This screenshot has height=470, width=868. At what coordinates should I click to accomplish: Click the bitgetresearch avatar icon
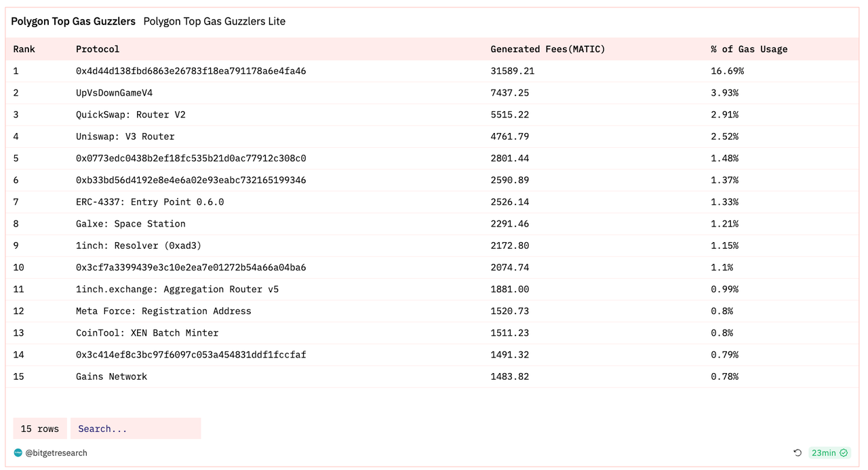point(18,453)
